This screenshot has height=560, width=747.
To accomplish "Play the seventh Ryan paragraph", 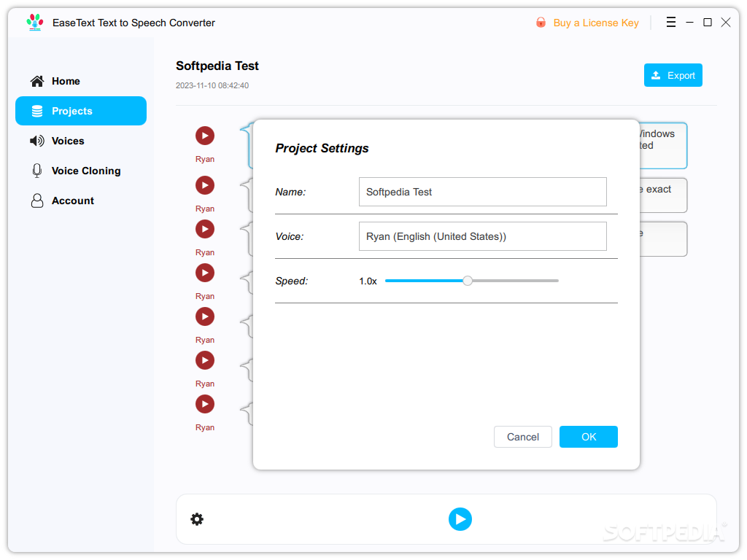I will point(205,404).
